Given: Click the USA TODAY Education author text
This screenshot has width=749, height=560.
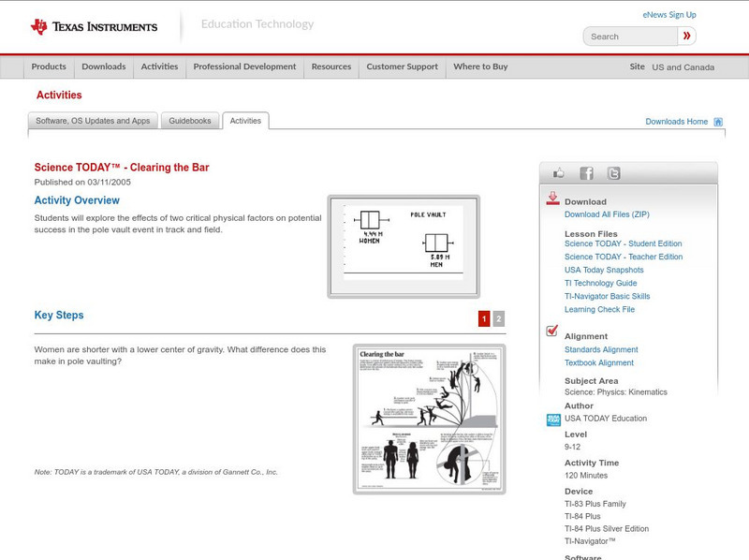Looking at the screenshot, I should [606, 419].
